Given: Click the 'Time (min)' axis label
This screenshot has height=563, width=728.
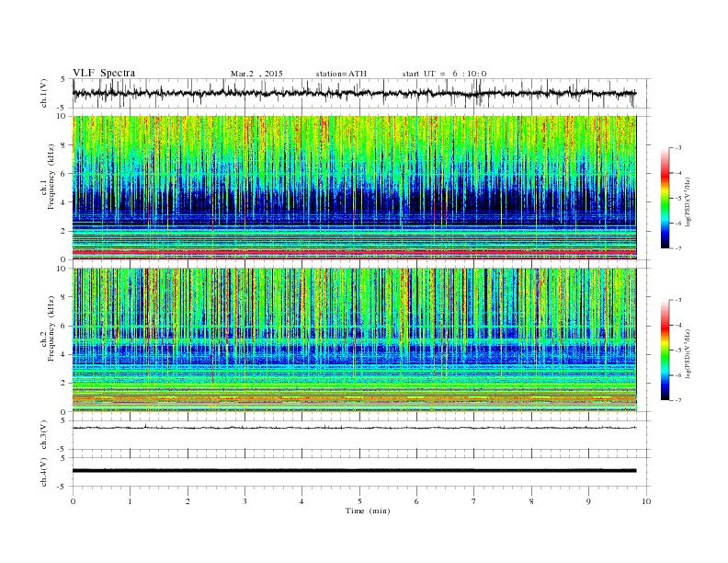Looking at the screenshot, I should click(x=368, y=511).
